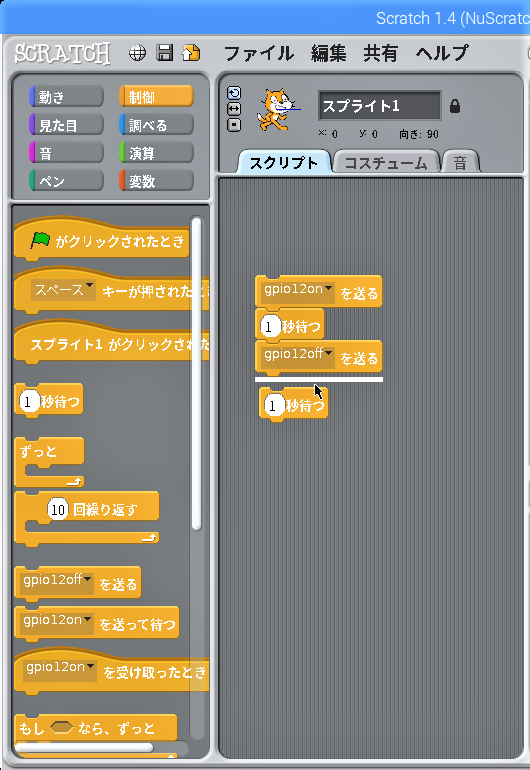Click the hexagon condition slot in もし block
This screenshot has width=530, height=770.
coord(61,728)
